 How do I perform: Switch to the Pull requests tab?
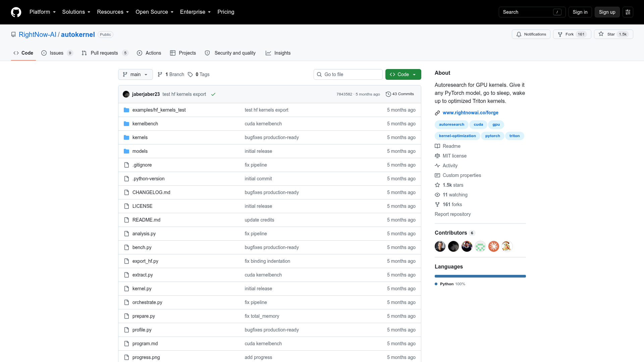point(105,53)
